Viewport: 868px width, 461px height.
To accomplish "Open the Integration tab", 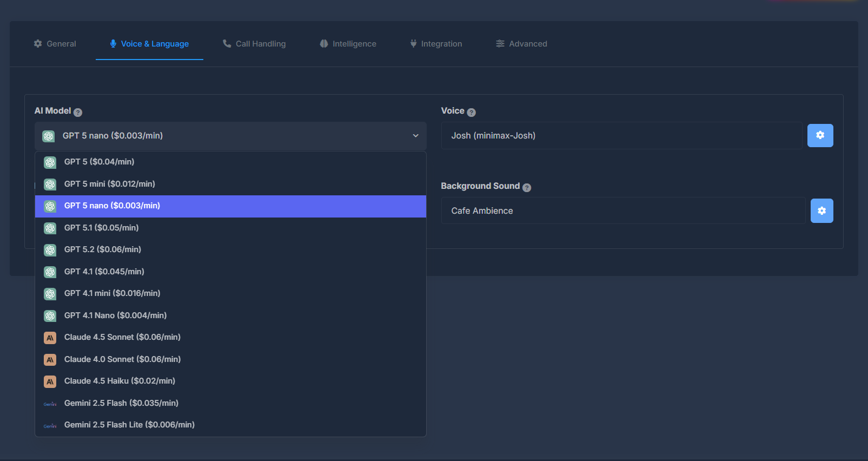I will coord(436,44).
